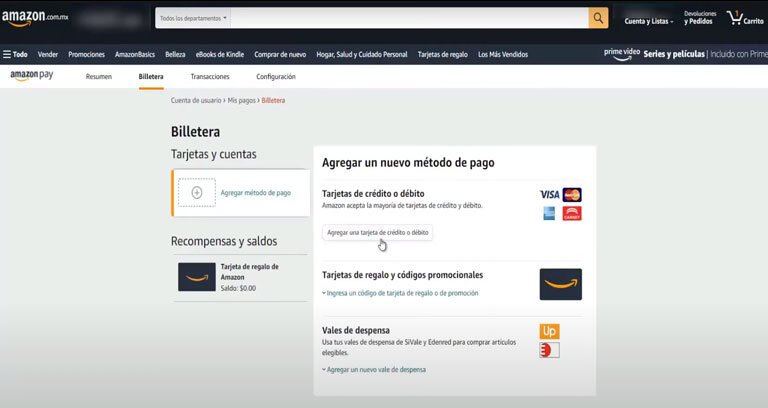768x408 pixels.
Task: Click the Tarjetas de crédito o débito heading
Action: [x=373, y=193]
